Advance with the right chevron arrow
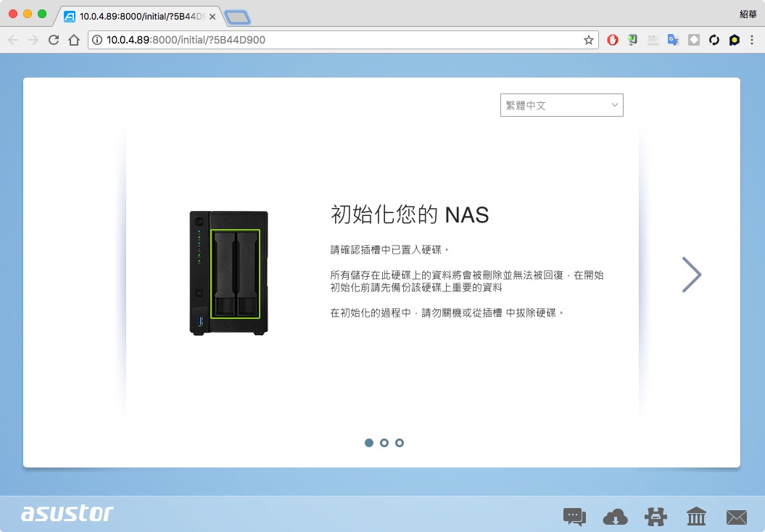 click(692, 275)
